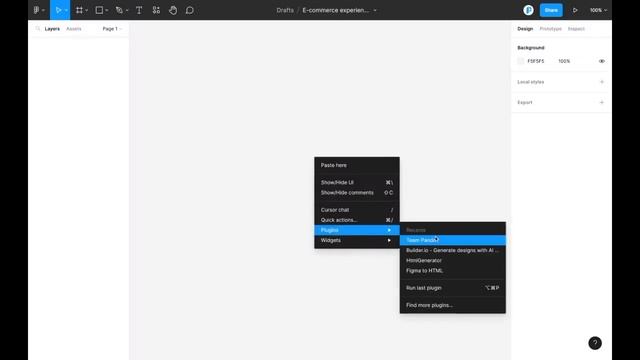Run the Figma to HTML plugin
640x360 pixels.
[x=453, y=271]
